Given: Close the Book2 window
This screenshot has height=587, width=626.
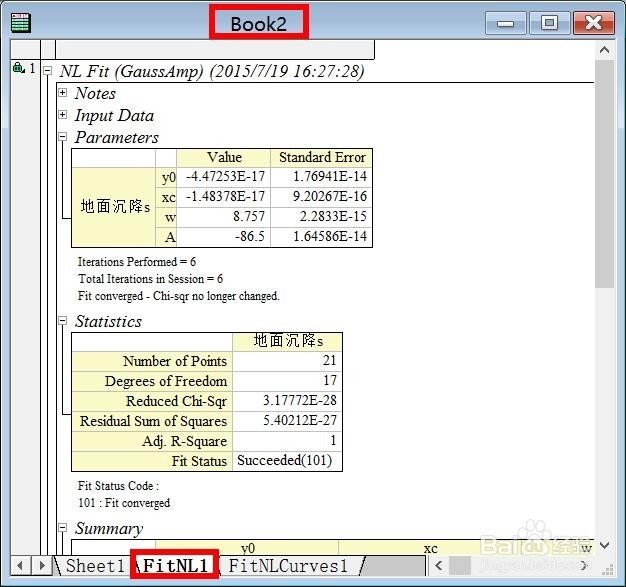Looking at the screenshot, I should (594, 23).
